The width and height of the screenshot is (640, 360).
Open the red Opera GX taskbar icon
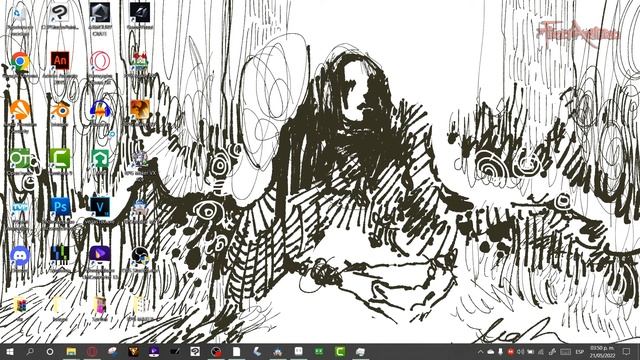pos(92,351)
